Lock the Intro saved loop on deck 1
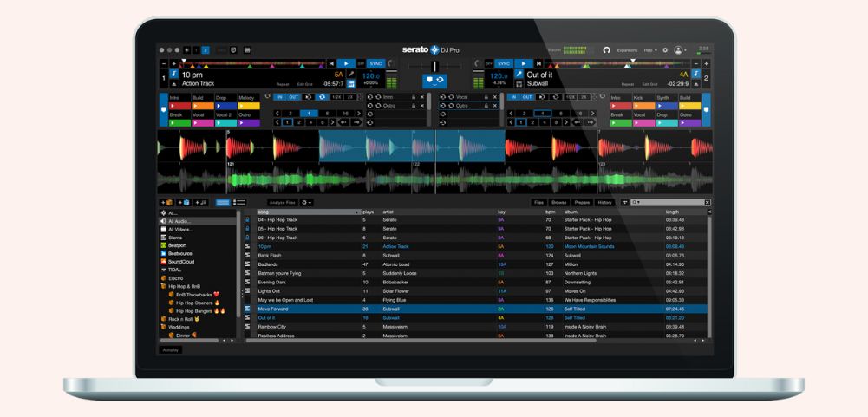868x417 pixels. [x=413, y=97]
